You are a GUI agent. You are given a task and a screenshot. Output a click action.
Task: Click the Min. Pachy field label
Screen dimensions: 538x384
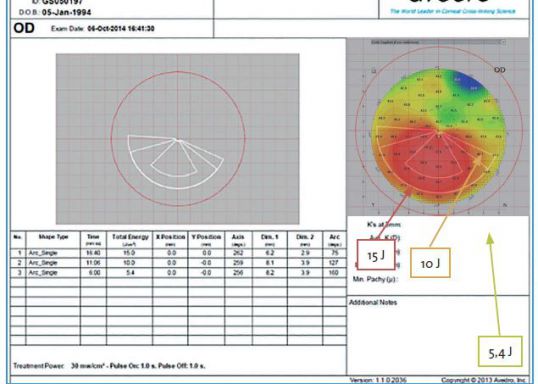(x=375, y=279)
